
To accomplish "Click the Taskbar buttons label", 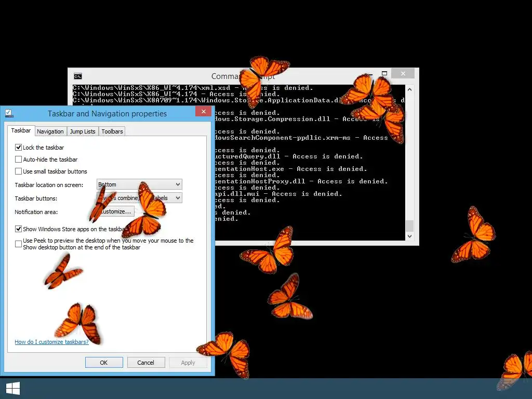I will click(x=36, y=198).
